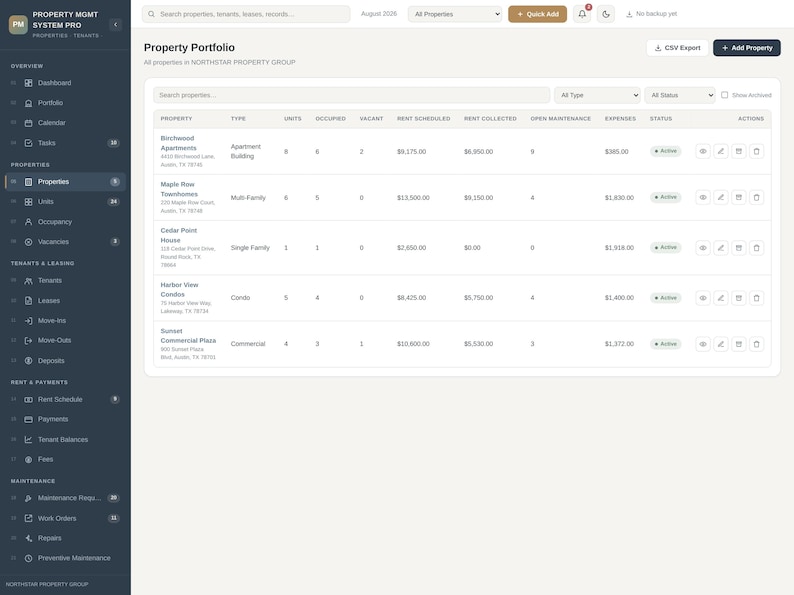
Task: Archive Sunset Commercial Plaza property
Action: [739, 344]
